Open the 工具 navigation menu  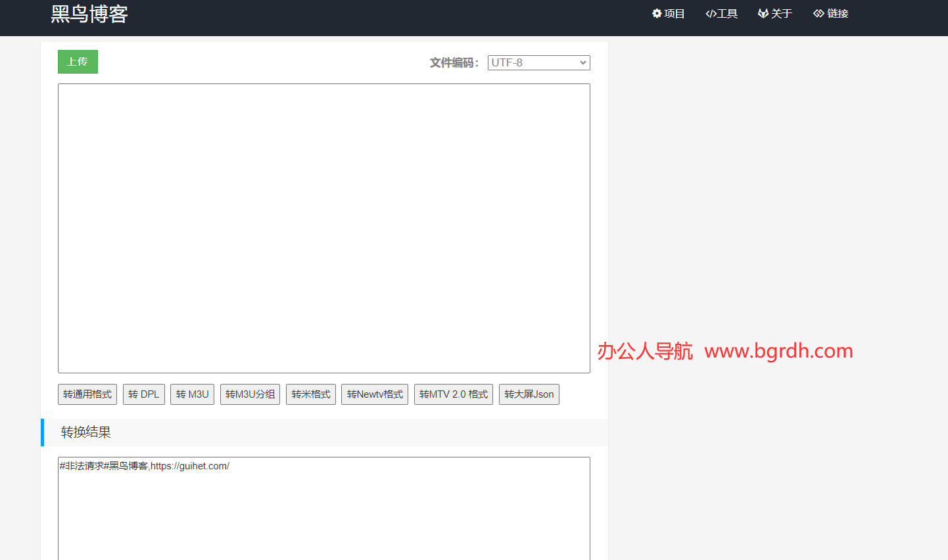coord(727,14)
